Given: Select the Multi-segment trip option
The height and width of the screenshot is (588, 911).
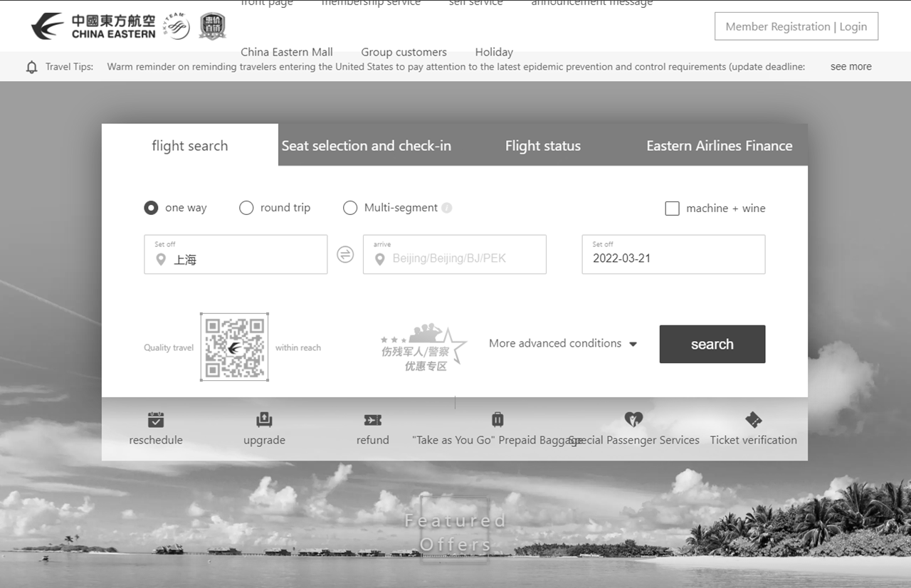Looking at the screenshot, I should tap(350, 208).
